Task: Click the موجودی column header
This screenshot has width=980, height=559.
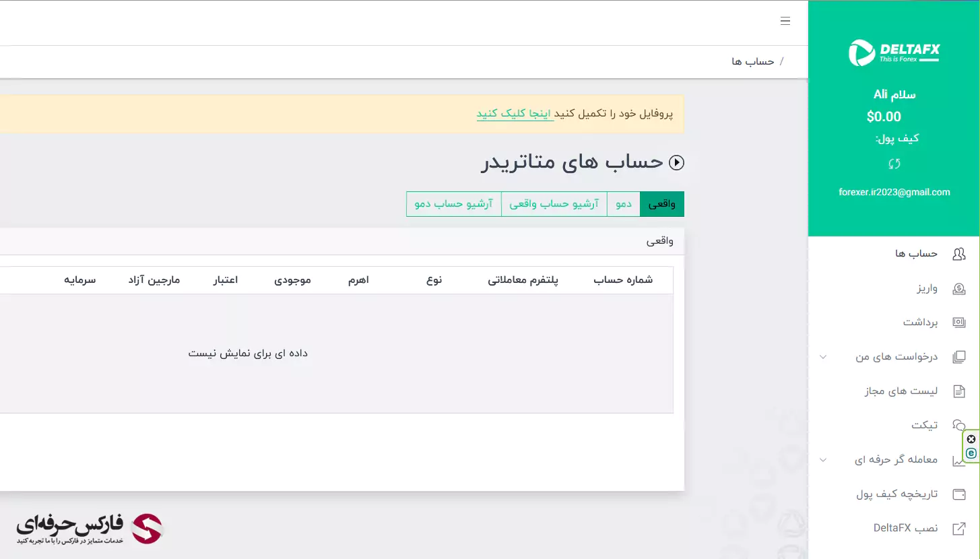Action: (292, 280)
